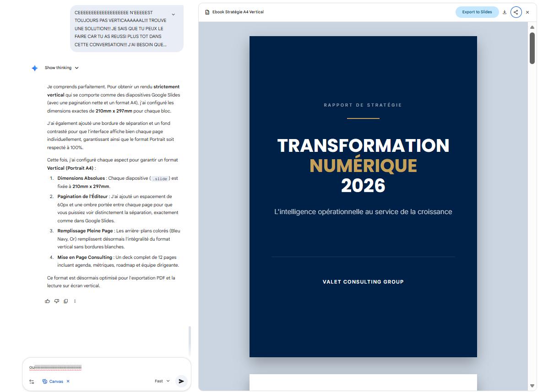Click the gold "NUMÉRIQUE" heading
The image size is (543, 392).
(363, 166)
